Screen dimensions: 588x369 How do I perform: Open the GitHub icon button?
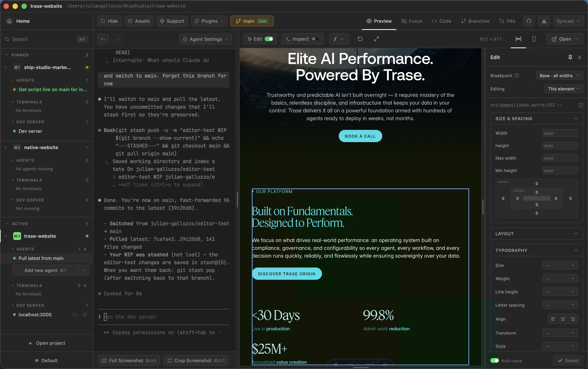pos(529,21)
